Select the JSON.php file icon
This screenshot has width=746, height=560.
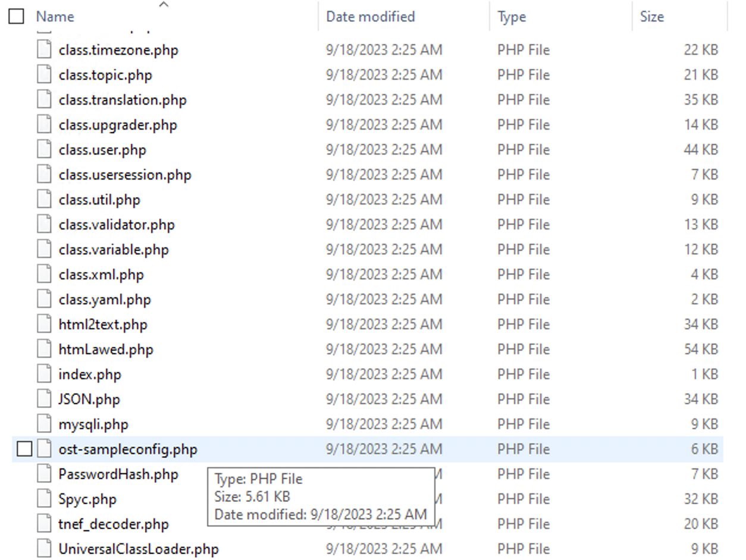[45, 399]
